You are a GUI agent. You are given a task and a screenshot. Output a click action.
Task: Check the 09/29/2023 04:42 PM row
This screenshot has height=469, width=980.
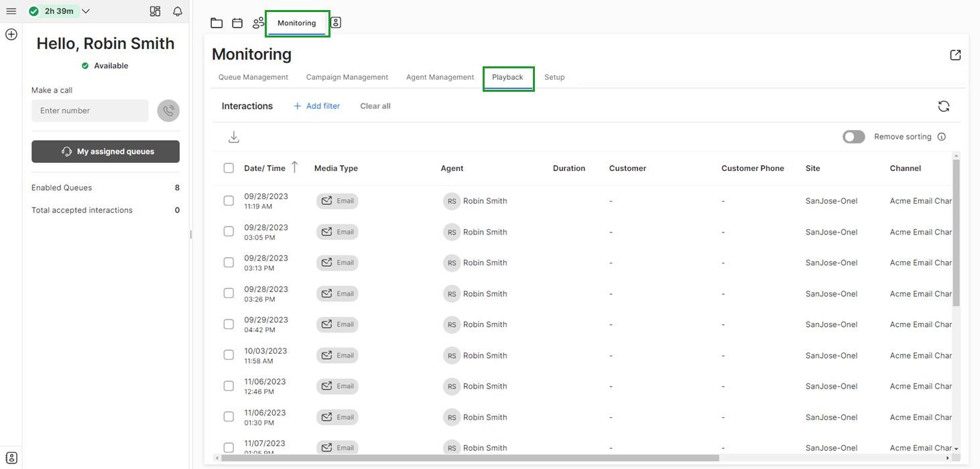229,324
